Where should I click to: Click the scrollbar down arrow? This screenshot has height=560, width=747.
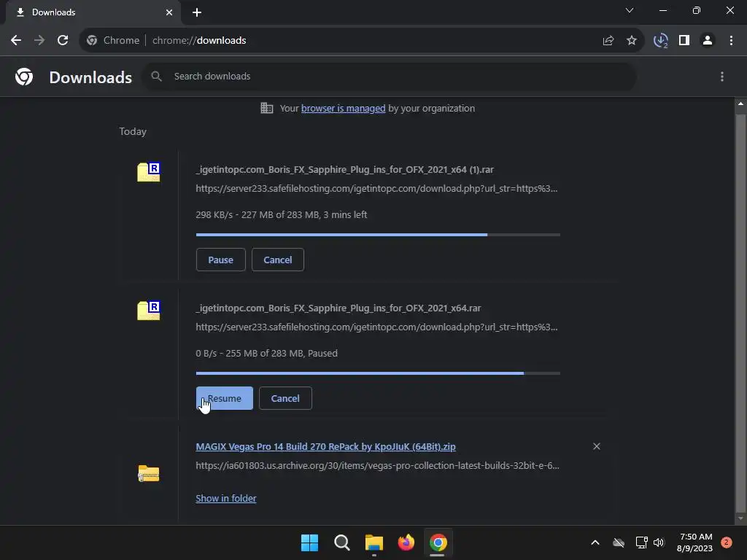tap(740, 518)
